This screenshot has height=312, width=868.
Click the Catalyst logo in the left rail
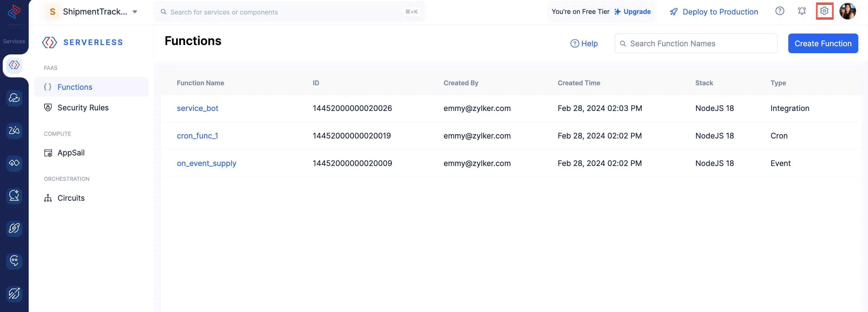tap(14, 11)
